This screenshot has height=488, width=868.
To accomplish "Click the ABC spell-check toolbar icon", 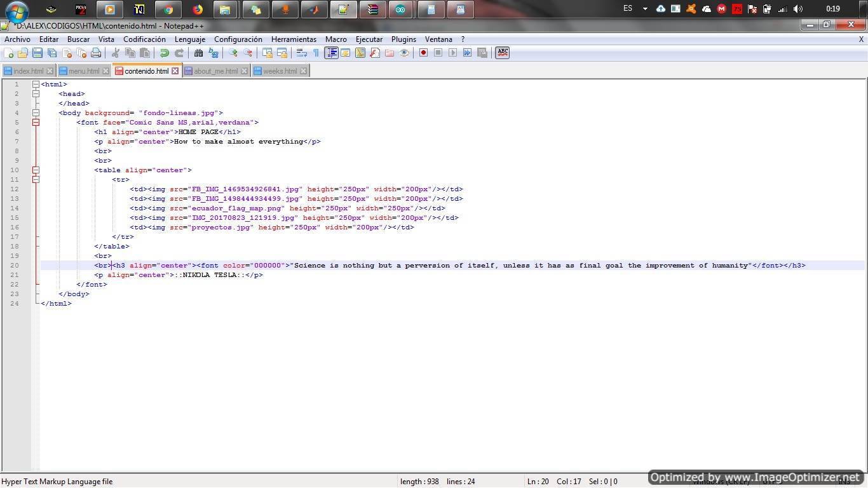I will (x=502, y=53).
